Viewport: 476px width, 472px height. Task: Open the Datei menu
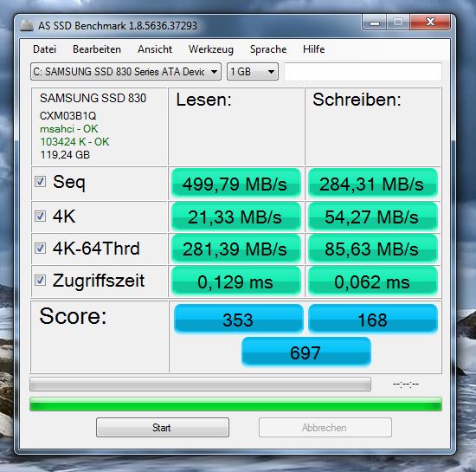tap(45, 49)
